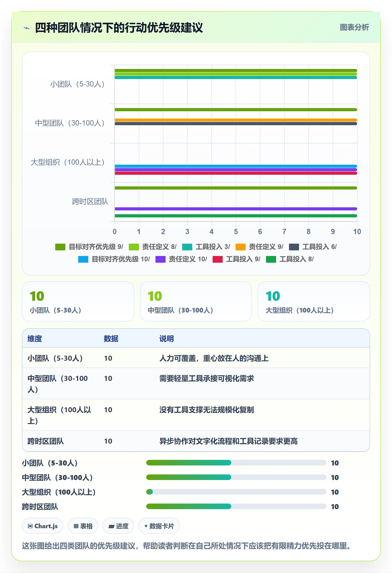Click the card title 四种团队情况下的行动优先级建议
Viewport: 392px width, 573px height.
[119, 28]
